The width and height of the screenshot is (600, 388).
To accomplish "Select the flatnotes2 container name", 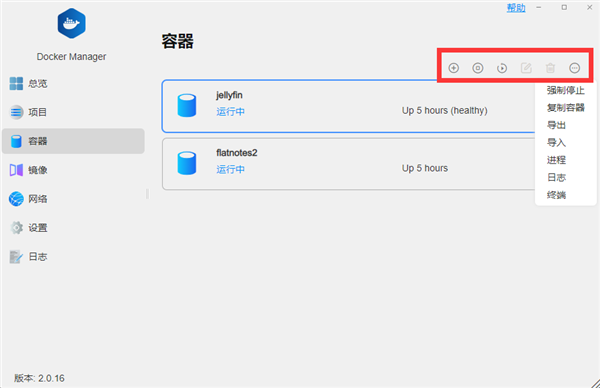I will point(236,153).
